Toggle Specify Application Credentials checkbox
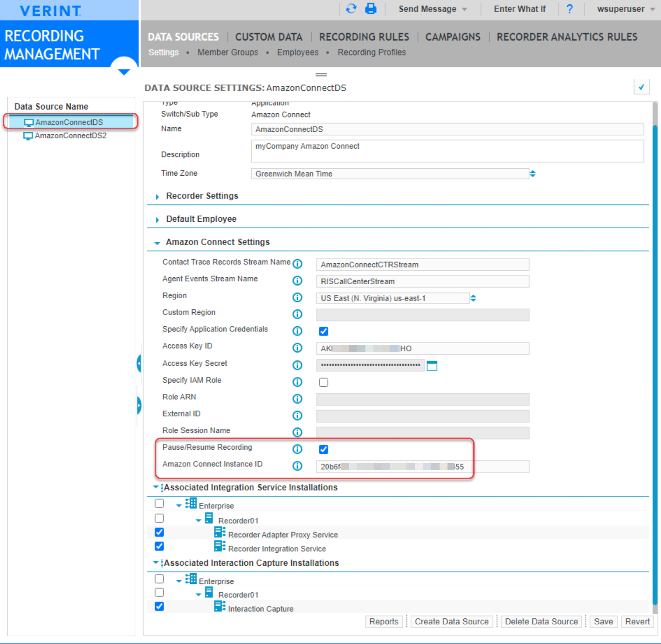 click(x=324, y=331)
